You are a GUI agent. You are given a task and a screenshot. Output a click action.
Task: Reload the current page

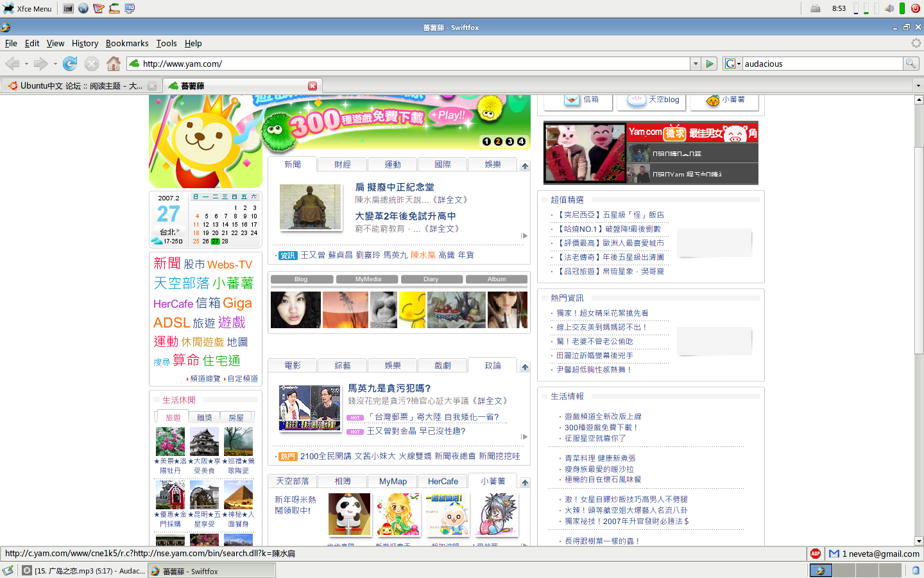pyautogui.click(x=70, y=64)
